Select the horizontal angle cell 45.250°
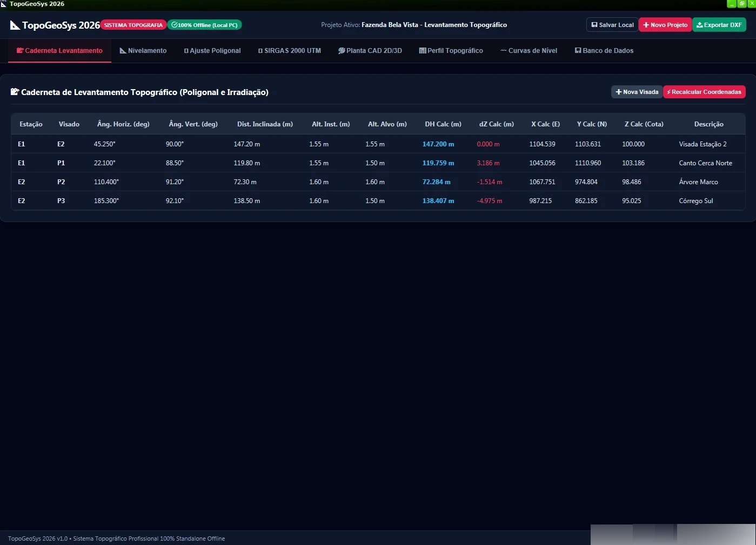 coord(104,144)
